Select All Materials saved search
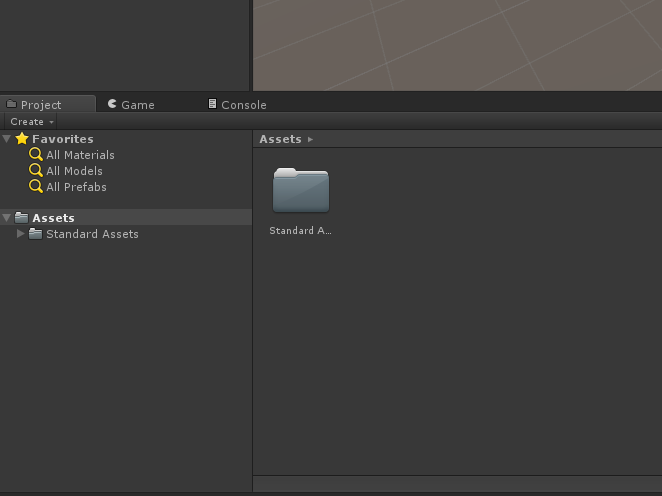 pos(80,155)
